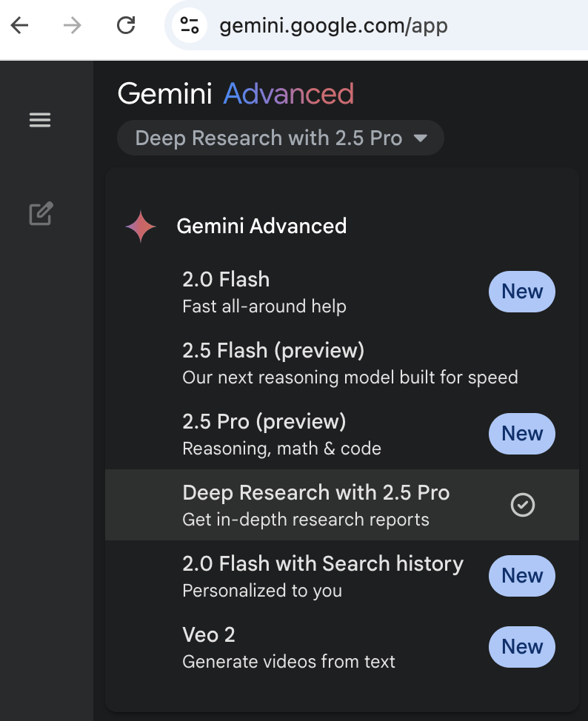Click the Gemini sparkle star icon
Viewport: 588px width, 721px height.
(141, 227)
